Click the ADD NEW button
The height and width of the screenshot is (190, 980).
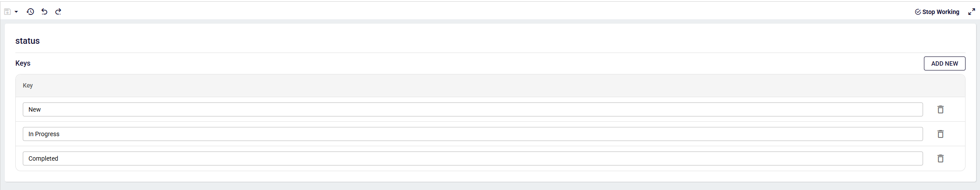pos(945,63)
